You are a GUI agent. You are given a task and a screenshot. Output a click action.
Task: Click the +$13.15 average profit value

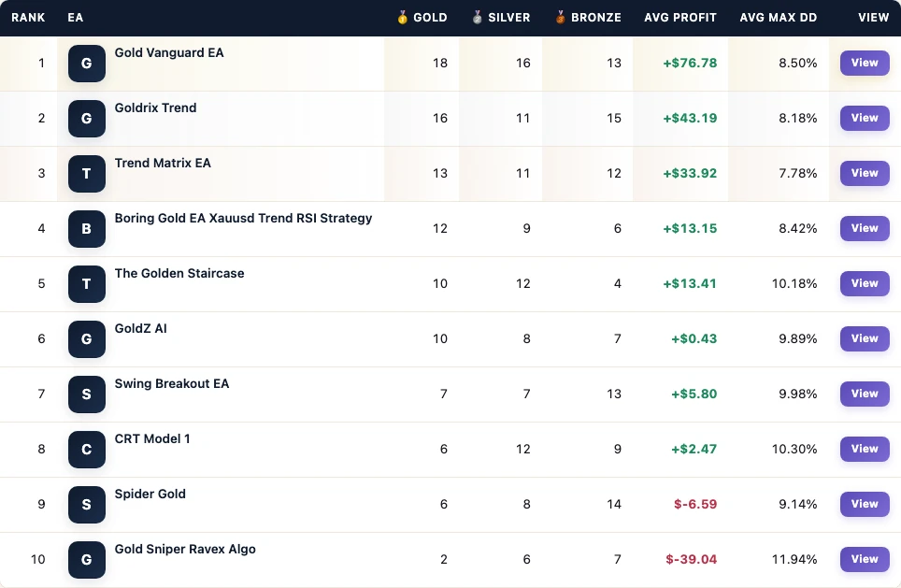[x=690, y=229]
